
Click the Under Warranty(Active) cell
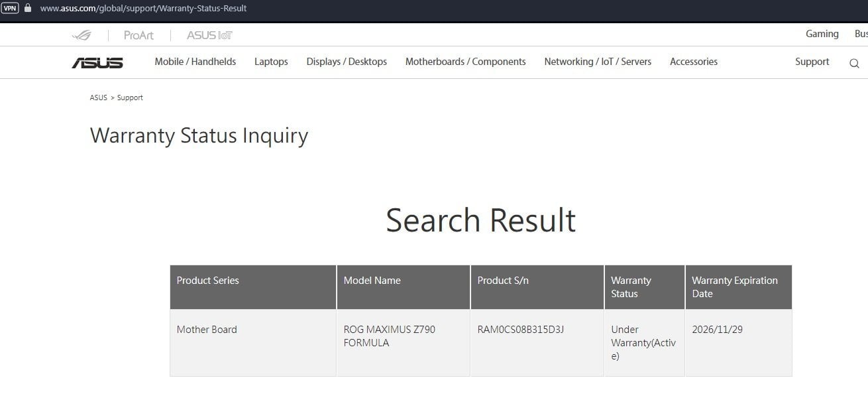[645, 343]
